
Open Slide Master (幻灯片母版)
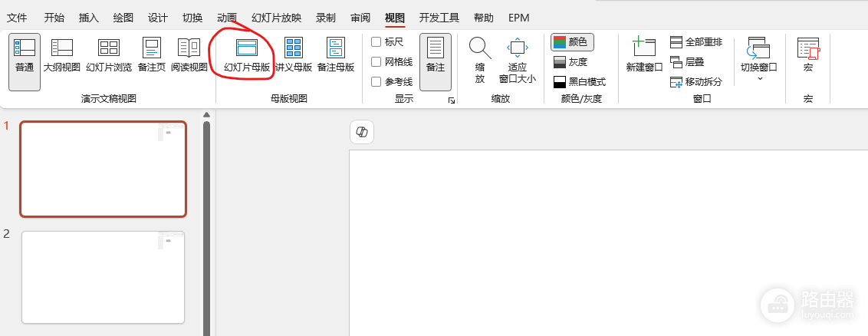[x=247, y=55]
